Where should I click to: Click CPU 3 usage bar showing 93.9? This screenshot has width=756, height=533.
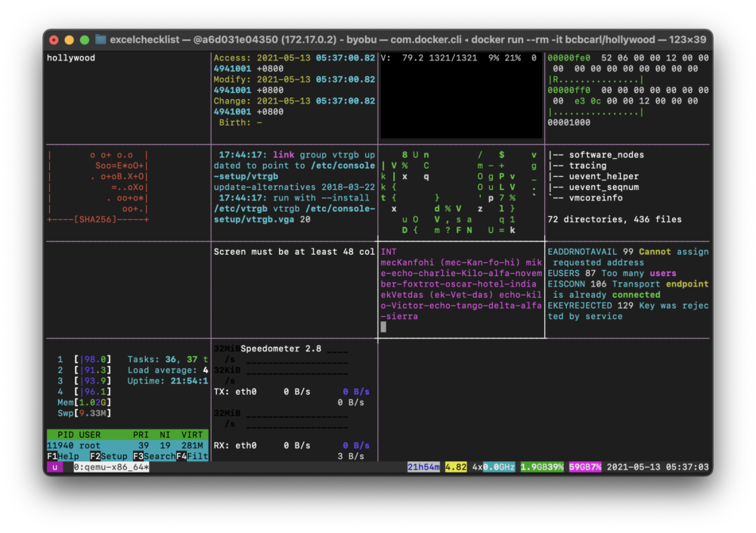point(92,381)
